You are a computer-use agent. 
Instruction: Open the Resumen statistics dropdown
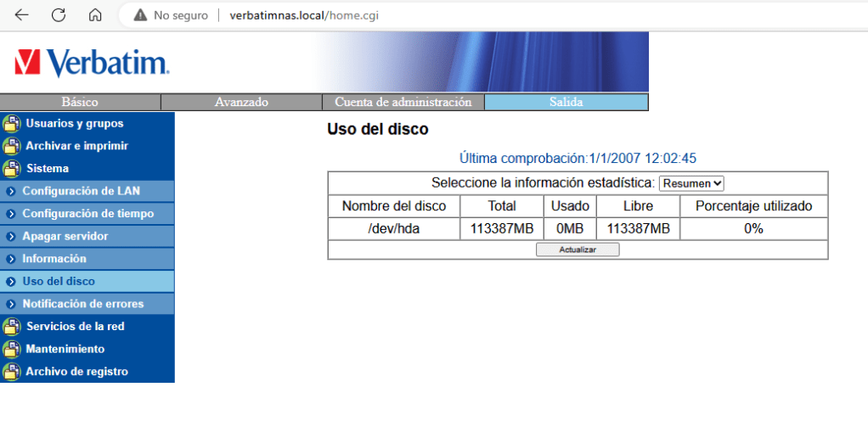click(x=691, y=183)
